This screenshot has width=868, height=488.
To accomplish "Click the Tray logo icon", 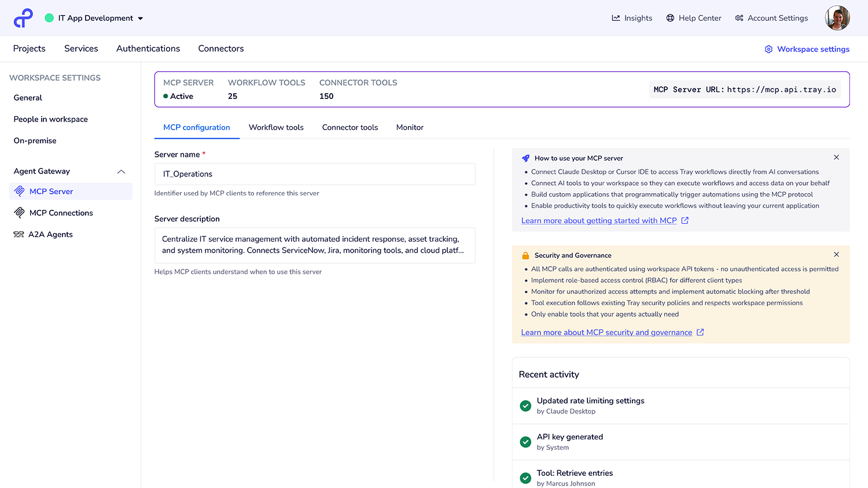I will click(x=23, y=18).
